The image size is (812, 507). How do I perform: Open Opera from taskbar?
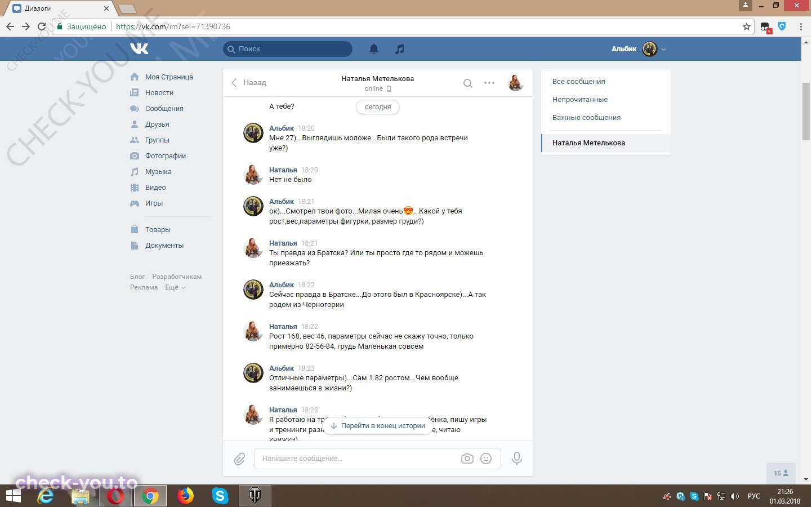(115, 496)
